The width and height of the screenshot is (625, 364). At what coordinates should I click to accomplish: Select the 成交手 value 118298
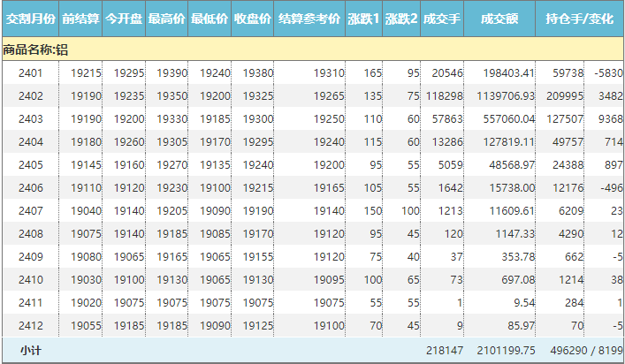[444, 95]
